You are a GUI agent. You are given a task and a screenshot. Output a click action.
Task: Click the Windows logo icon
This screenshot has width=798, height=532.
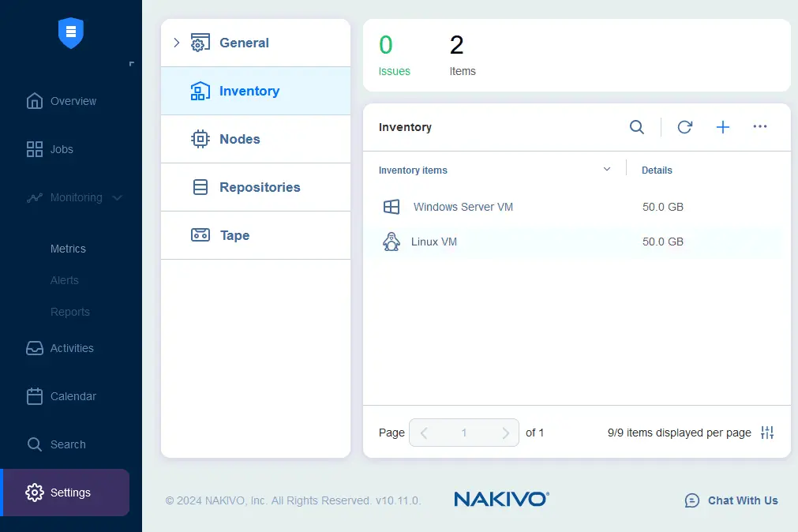click(392, 207)
